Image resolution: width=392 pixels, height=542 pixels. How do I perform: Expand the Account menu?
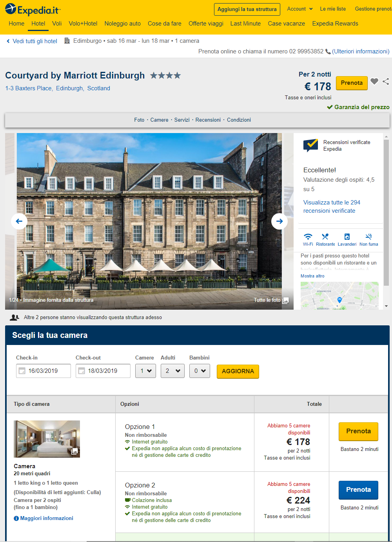click(300, 9)
